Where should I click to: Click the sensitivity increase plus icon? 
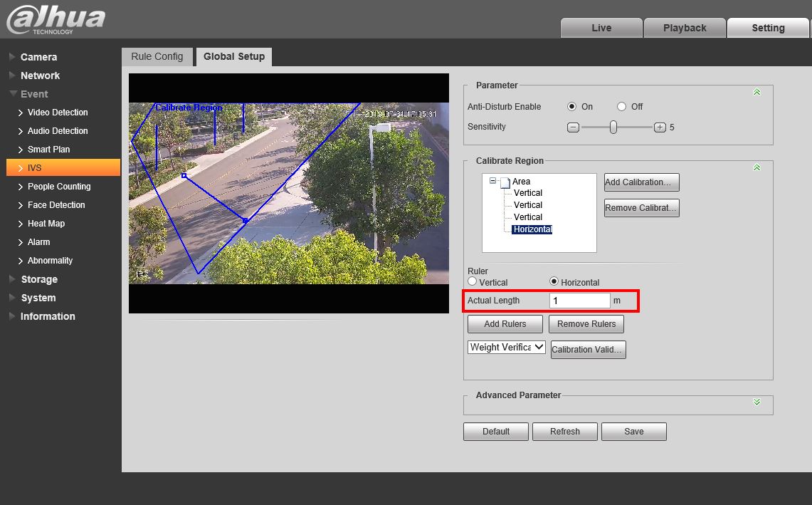click(x=660, y=127)
